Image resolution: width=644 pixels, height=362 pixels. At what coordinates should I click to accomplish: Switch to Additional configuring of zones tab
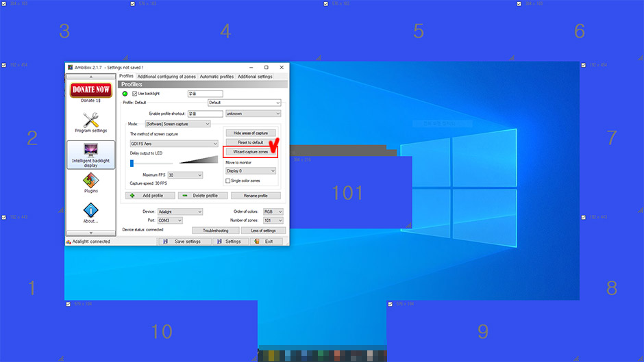point(166,77)
